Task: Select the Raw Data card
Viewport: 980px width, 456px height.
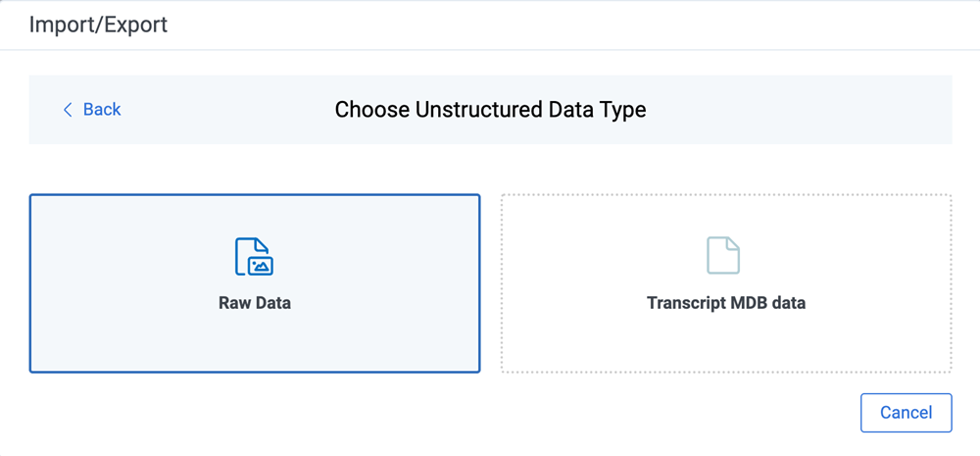Action: coord(255,283)
